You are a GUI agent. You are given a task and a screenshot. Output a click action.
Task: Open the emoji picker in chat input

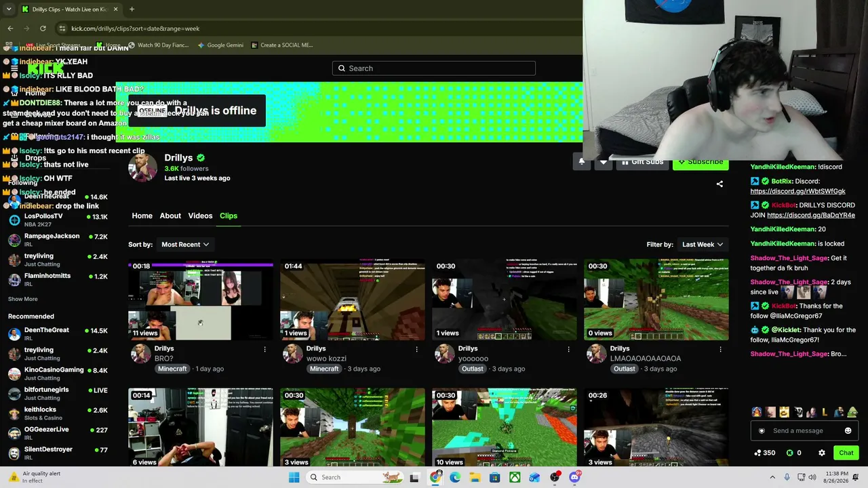point(848,431)
